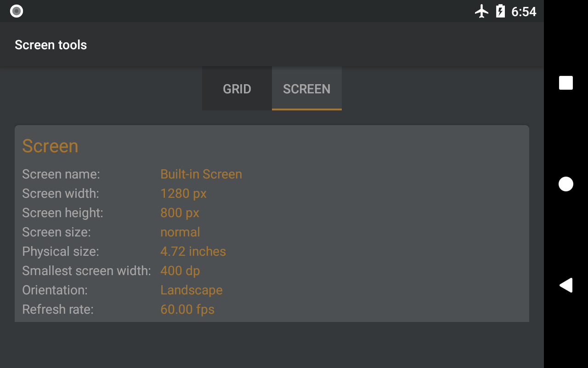The width and height of the screenshot is (588, 368).
Task: Tap the 60.00 fps refresh rate value
Action: click(x=187, y=310)
